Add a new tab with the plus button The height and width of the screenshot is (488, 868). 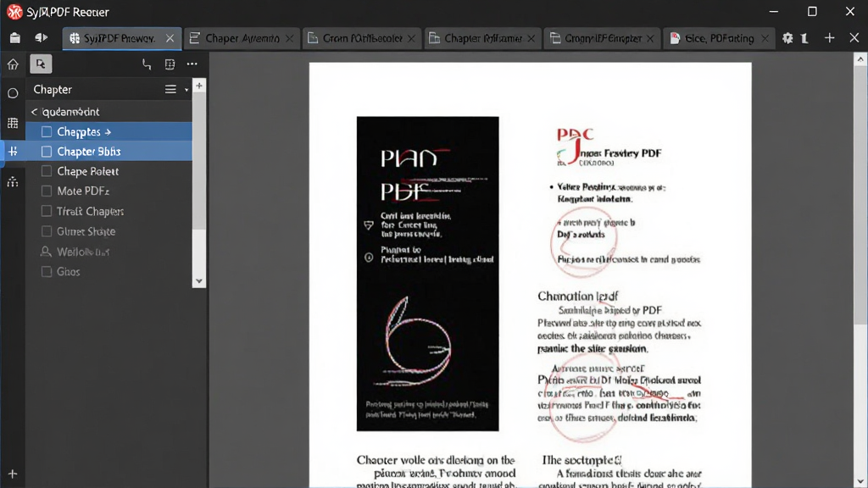coord(829,37)
